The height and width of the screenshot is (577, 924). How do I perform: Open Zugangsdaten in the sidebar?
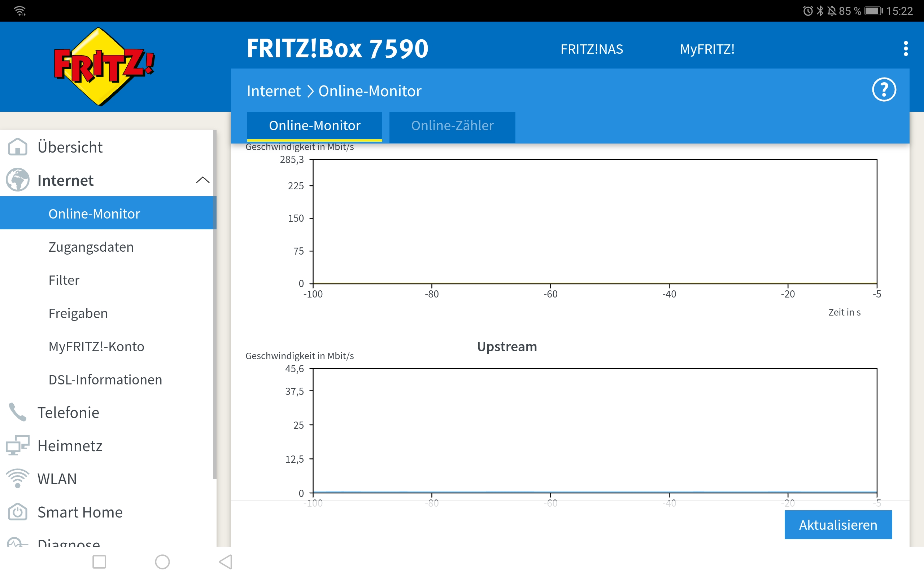pyautogui.click(x=91, y=247)
